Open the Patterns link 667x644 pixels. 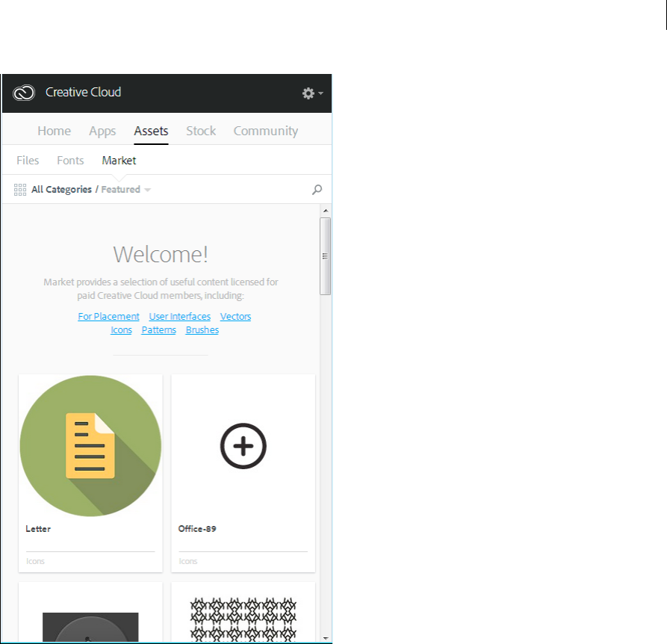coord(158,330)
